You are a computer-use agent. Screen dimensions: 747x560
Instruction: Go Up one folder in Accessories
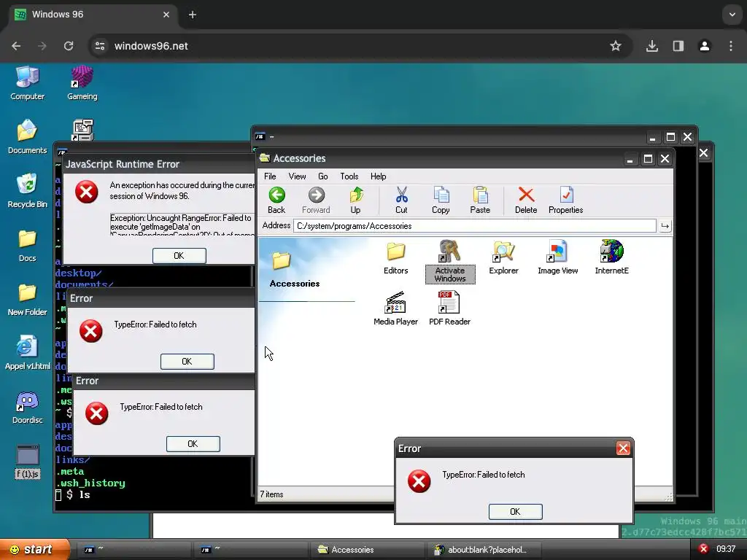coord(355,201)
